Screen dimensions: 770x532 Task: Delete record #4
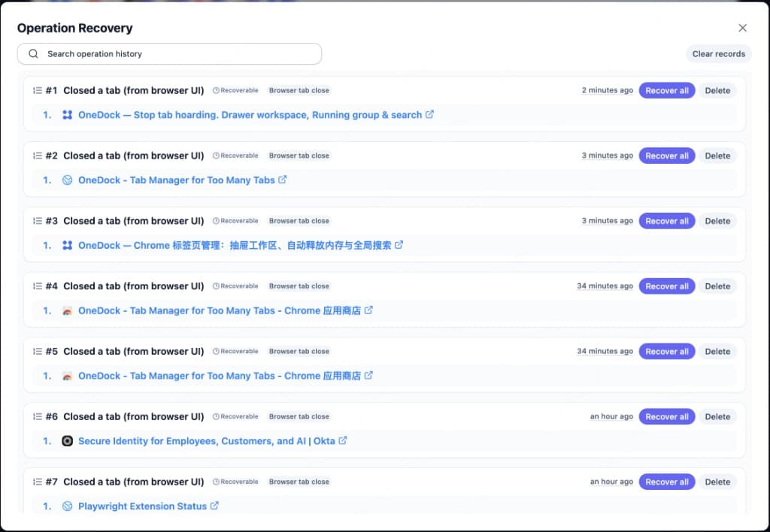[717, 286]
